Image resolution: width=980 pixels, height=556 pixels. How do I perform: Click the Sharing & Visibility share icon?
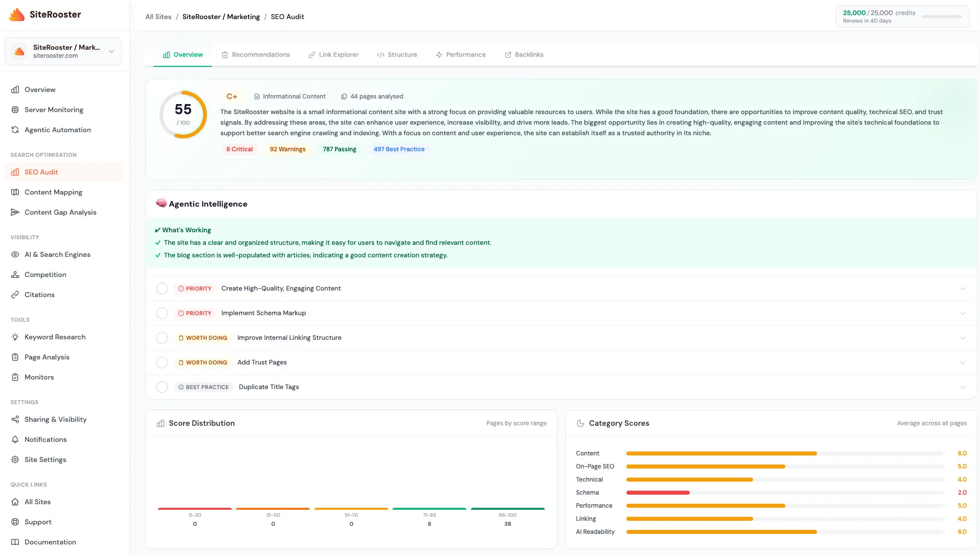click(15, 419)
